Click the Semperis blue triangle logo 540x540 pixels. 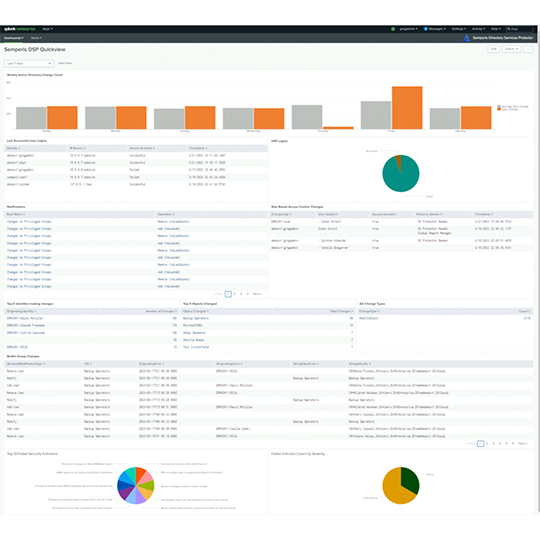(x=466, y=38)
